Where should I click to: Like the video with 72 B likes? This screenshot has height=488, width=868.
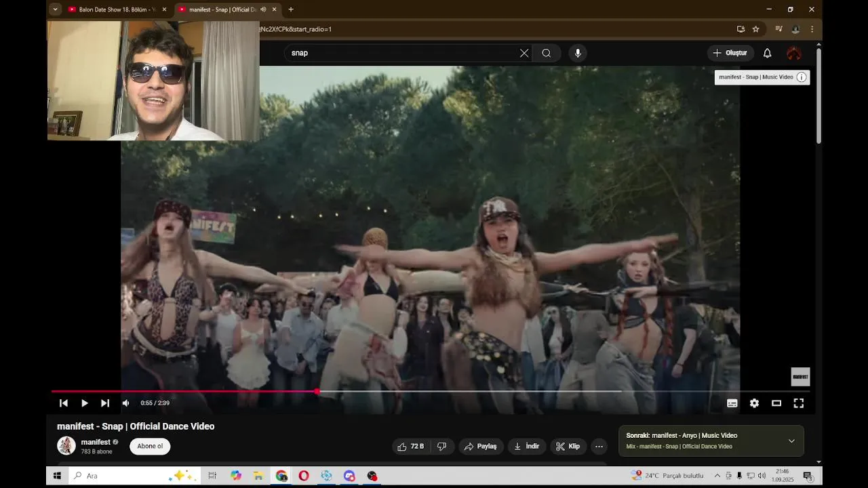click(411, 447)
